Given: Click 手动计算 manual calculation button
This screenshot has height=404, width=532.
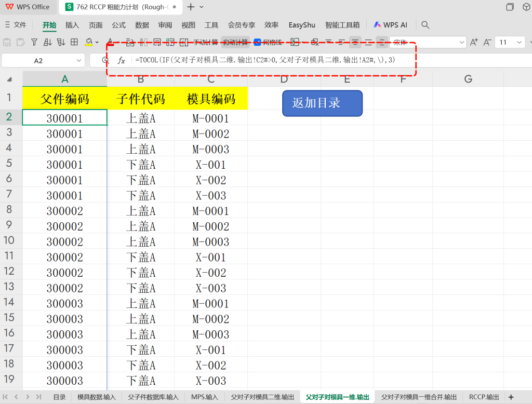Looking at the screenshot, I should (206, 42).
